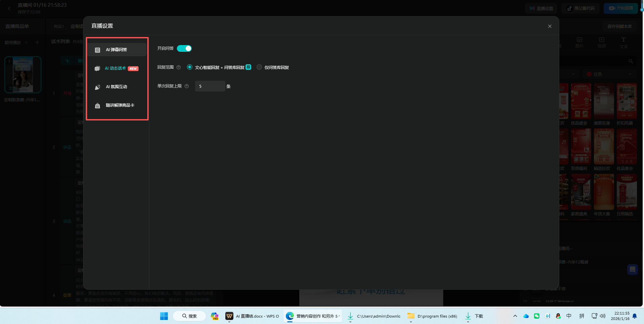This screenshot has width=644, height=324.
Task: Click the magnifier icon in the material search box
Action: tap(631, 61)
